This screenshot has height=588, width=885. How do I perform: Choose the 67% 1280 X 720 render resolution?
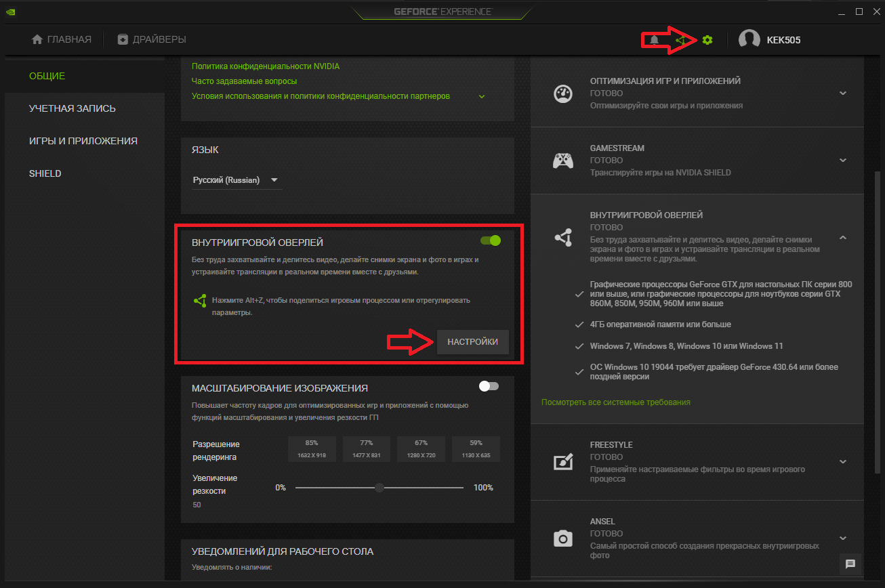[421, 449]
